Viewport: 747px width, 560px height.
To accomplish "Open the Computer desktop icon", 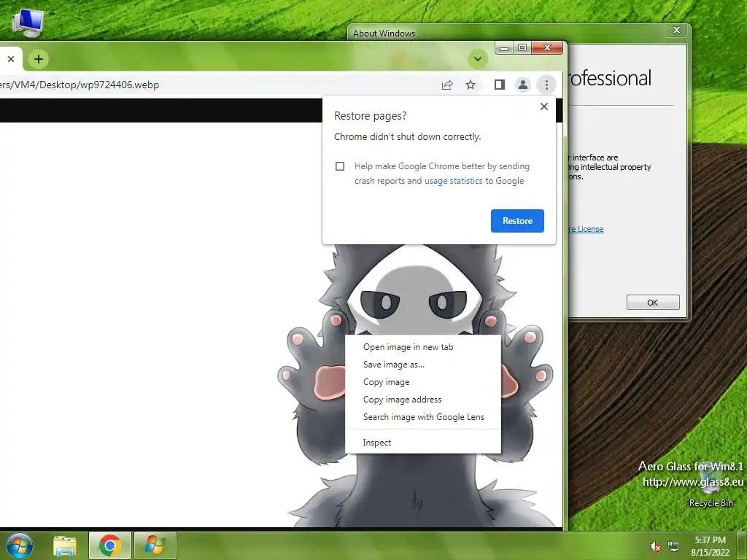I will click(28, 23).
